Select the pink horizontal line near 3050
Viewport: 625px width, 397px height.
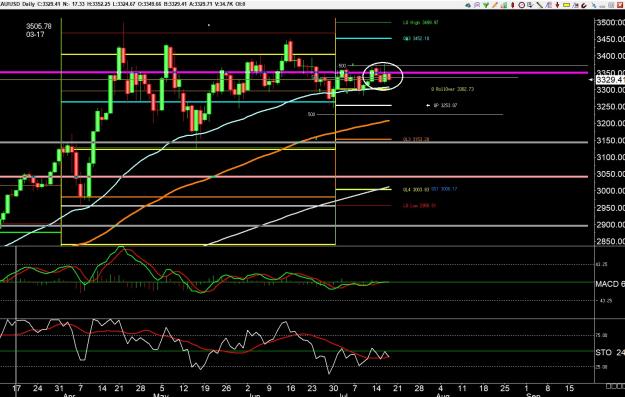(x=294, y=177)
